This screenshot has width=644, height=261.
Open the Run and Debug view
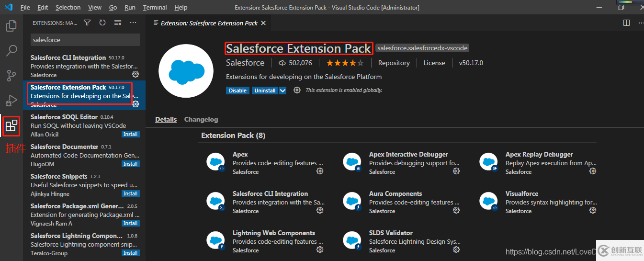(x=11, y=101)
